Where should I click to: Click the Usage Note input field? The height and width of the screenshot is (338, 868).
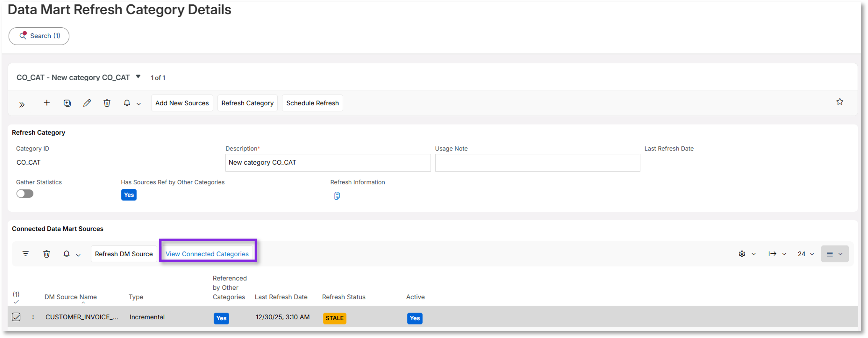coord(537,163)
